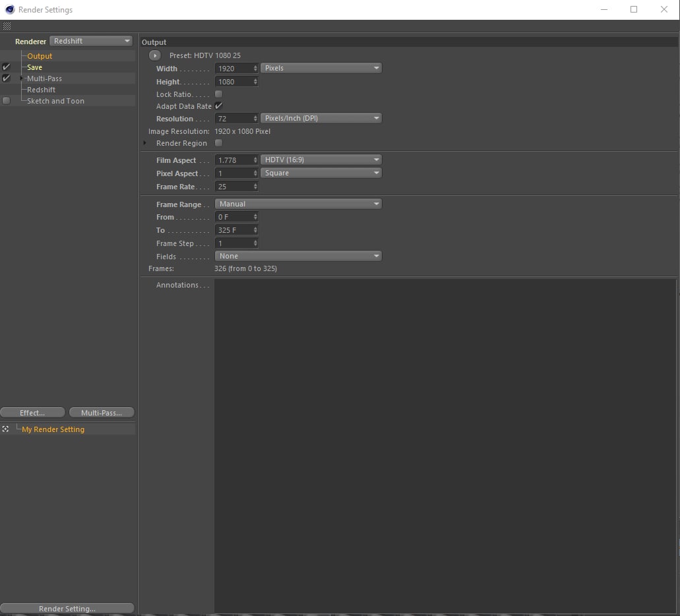Click the Render Setting... button
This screenshot has height=616, width=680.
(67, 608)
